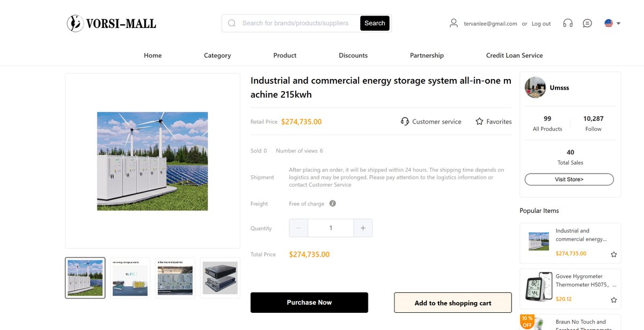Click the Customer service link

pos(437,121)
